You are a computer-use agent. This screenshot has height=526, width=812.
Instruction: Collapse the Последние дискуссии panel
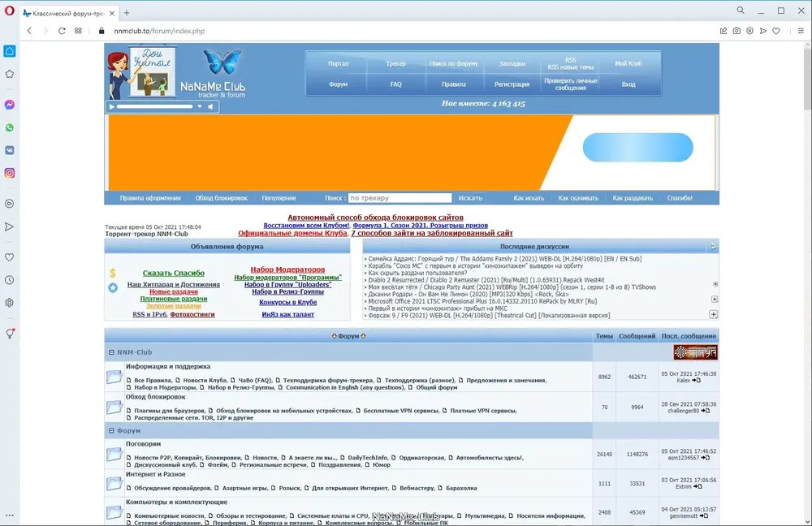point(713,247)
